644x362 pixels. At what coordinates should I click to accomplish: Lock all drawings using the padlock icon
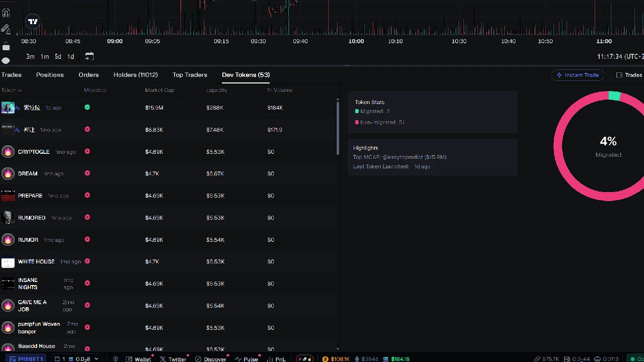(x=6, y=46)
